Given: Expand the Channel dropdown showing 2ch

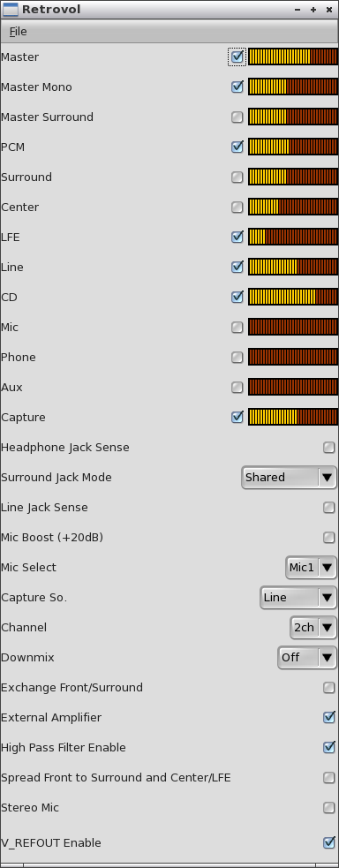Looking at the screenshot, I should (313, 627).
